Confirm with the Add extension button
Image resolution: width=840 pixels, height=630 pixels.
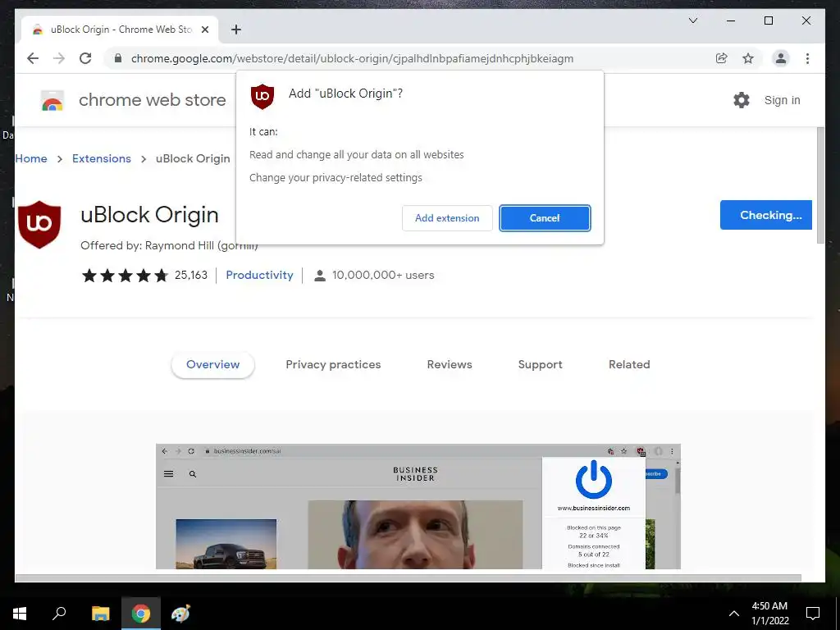point(447,218)
